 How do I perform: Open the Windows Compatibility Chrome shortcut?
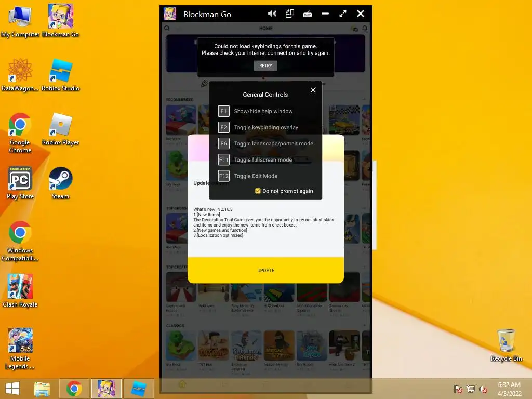click(x=20, y=241)
